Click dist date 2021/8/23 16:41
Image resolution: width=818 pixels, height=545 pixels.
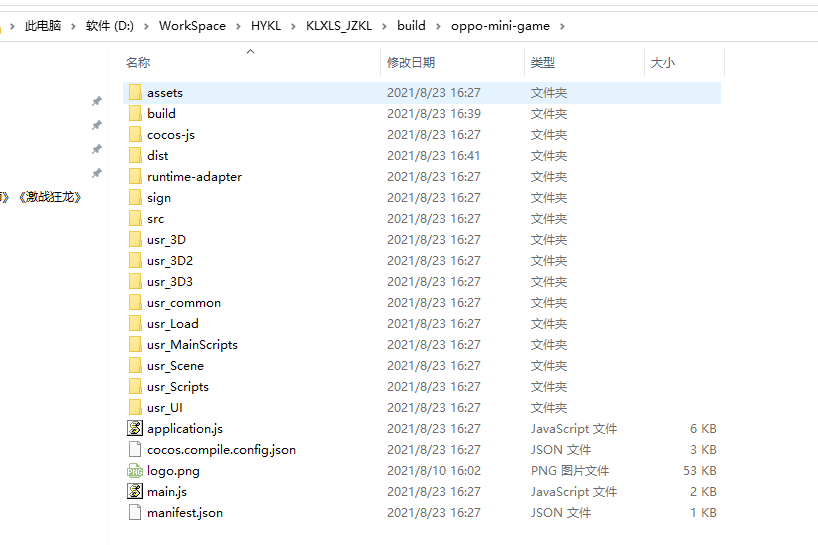434,155
